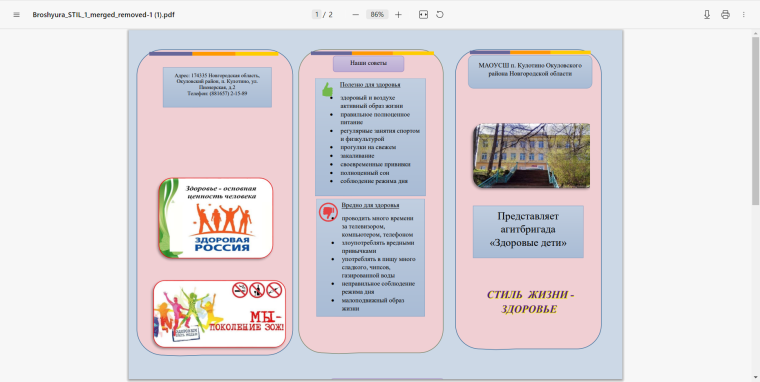Click the Вредно для здоровья heading
Image resolution: width=760 pixels, height=382 pixels.
(x=370, y=205)
